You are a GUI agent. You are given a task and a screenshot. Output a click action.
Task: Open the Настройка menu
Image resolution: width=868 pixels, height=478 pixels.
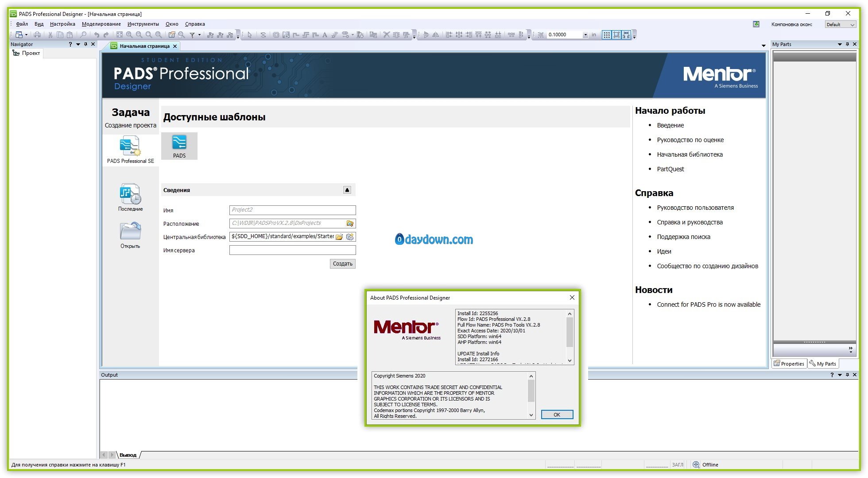(62, 24)
